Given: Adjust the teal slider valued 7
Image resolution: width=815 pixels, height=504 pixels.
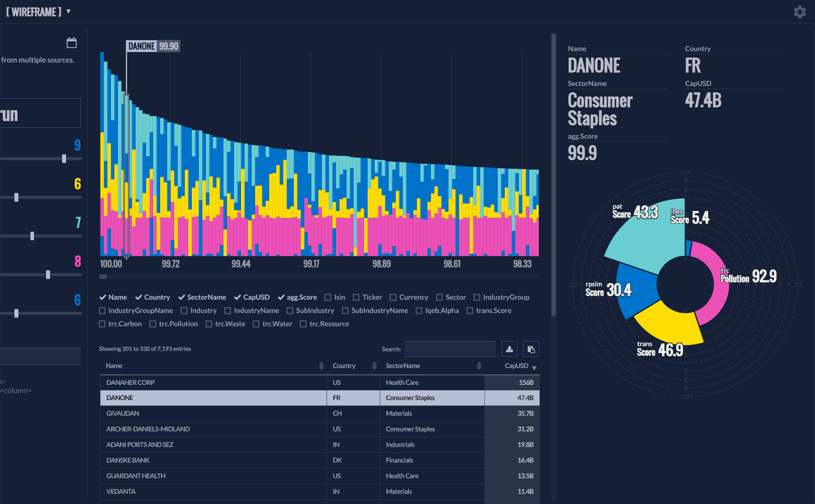Looking at the screenshot, I should pos(32,236).
